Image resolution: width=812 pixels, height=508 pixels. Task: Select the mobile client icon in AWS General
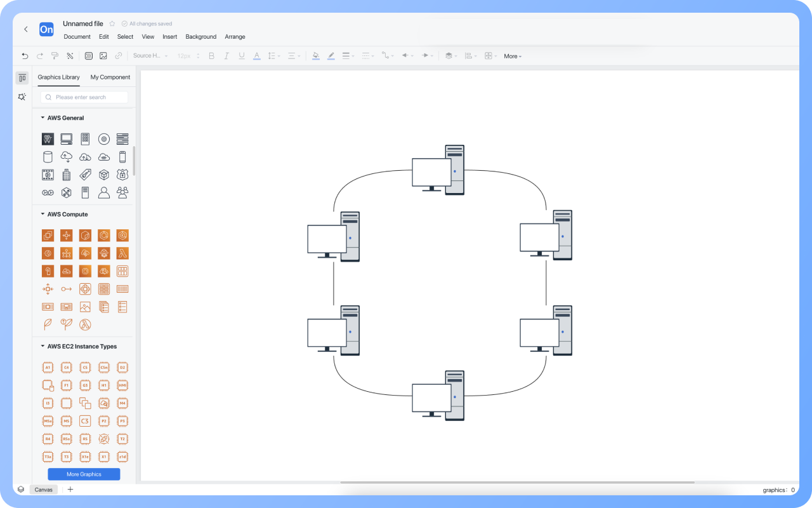(122, 157)
